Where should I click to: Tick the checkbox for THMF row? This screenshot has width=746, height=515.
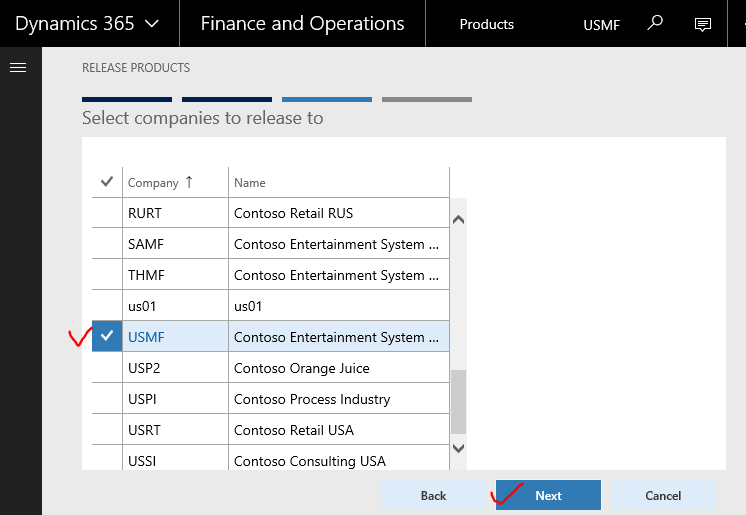(x=107, y=275)
